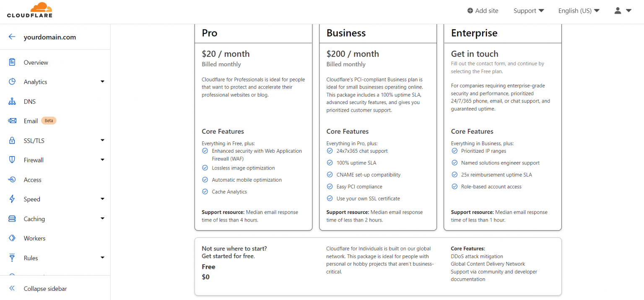This screenshot has height=300, width=644.
Task: Collapse the sidebar
Action: pos(44,288)
